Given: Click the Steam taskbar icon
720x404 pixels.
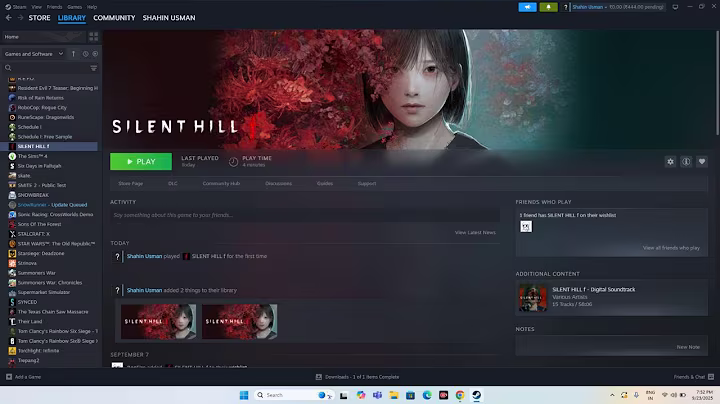Looking at the screenshot, I should coord(477,395).
